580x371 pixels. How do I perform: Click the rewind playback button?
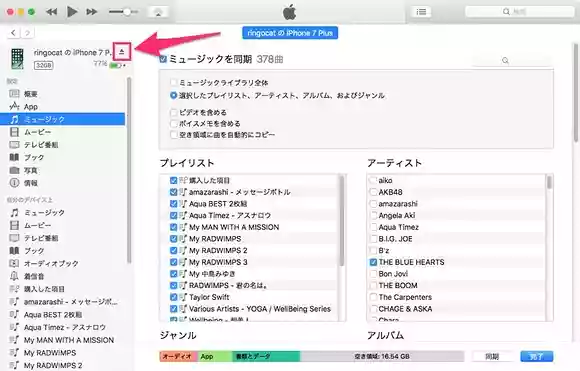(51, 12)
